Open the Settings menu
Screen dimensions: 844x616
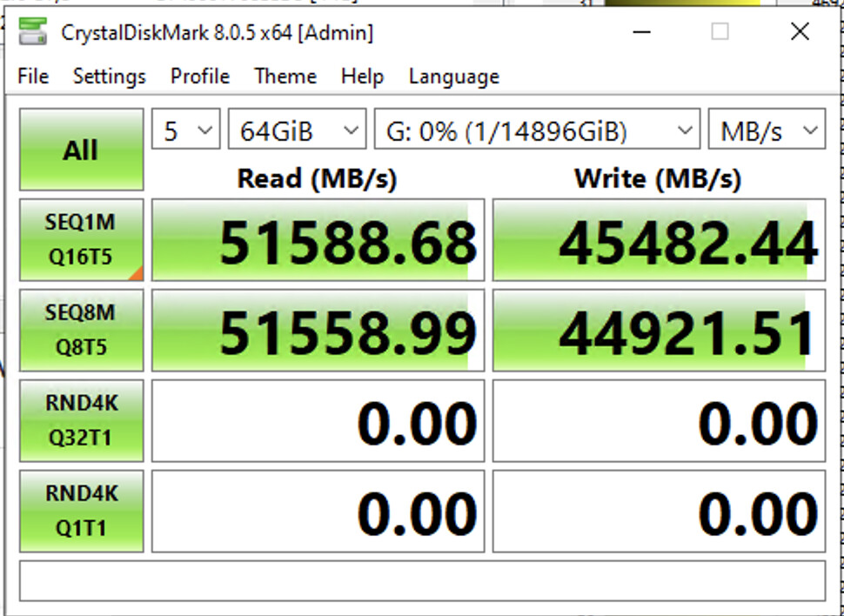point(109,77)
